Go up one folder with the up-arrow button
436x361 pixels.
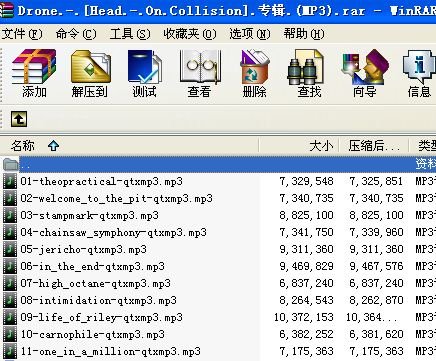[x=19, y=119]
